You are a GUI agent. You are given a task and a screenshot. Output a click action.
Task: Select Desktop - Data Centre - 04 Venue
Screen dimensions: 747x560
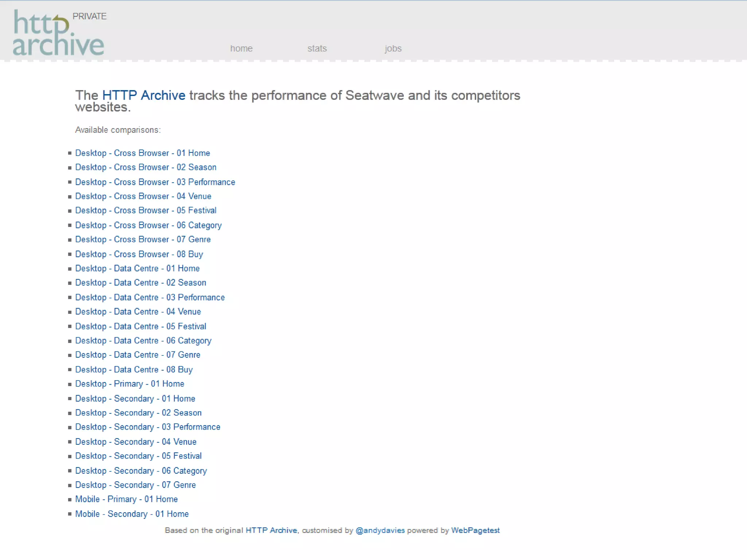pyautogui.click(x=138, y=312)
